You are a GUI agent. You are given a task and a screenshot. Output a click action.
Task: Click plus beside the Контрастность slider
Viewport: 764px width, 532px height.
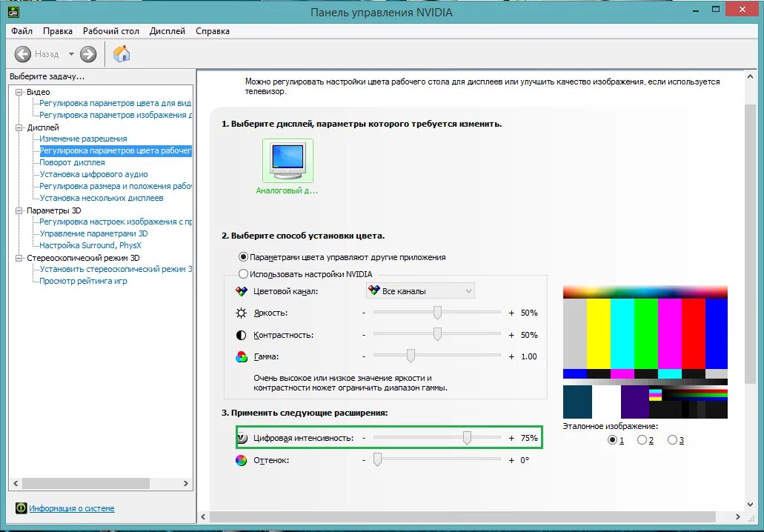[x=511, y=335]
